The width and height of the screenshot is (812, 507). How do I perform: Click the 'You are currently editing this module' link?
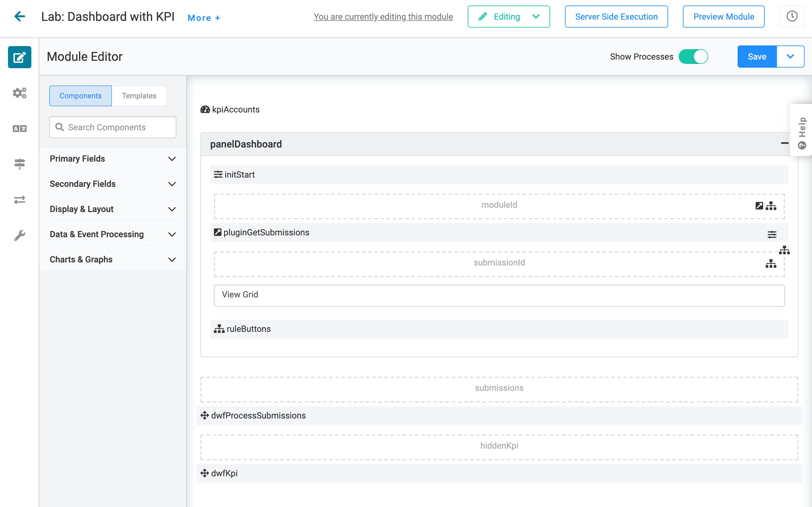(x=383, y=16)
